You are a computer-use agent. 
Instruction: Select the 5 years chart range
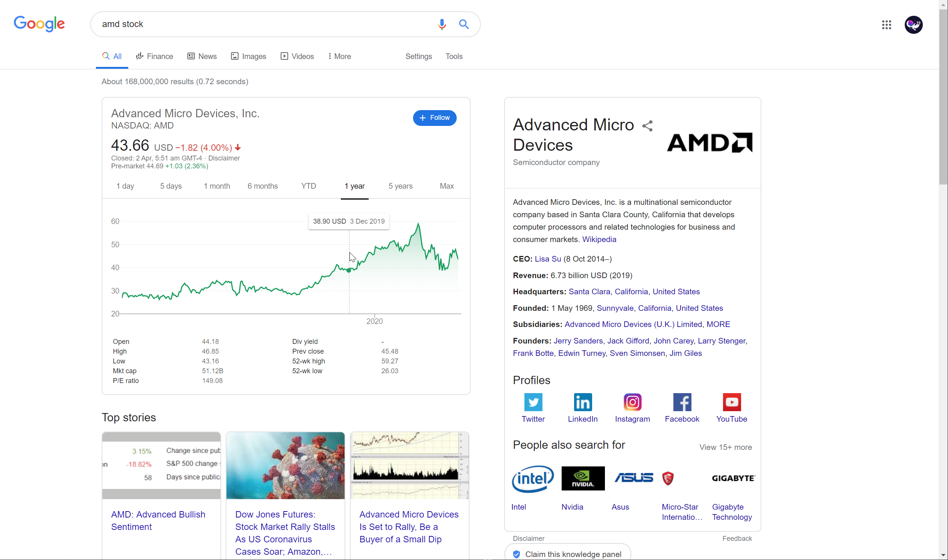400,186
